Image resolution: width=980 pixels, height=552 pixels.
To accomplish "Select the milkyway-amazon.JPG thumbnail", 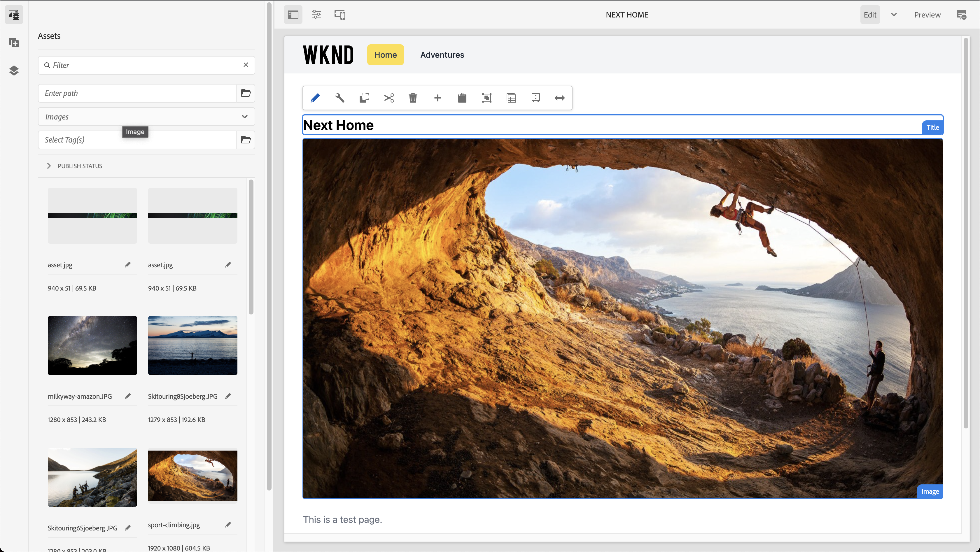I will pyautogui.click(x=92, y=345).
